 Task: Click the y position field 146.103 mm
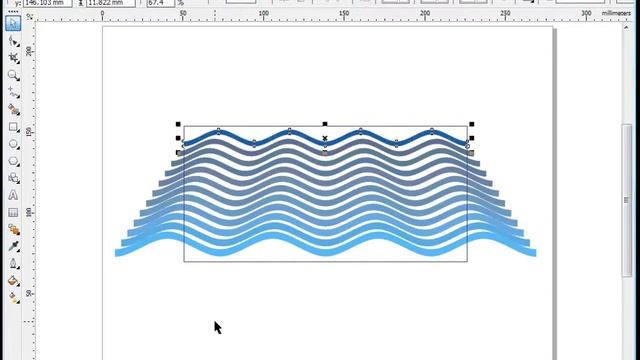pos(47,3)
